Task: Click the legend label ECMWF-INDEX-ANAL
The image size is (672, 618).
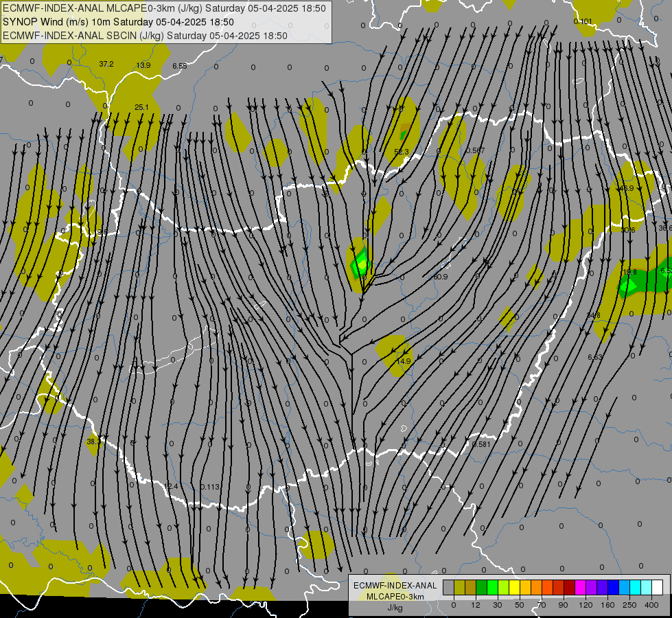Action: (395, 586)
